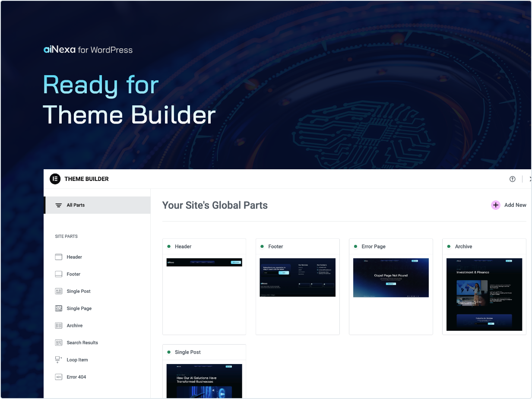
Task: Click the Archive icon in sidebar
Action: (x=59, y=326)
